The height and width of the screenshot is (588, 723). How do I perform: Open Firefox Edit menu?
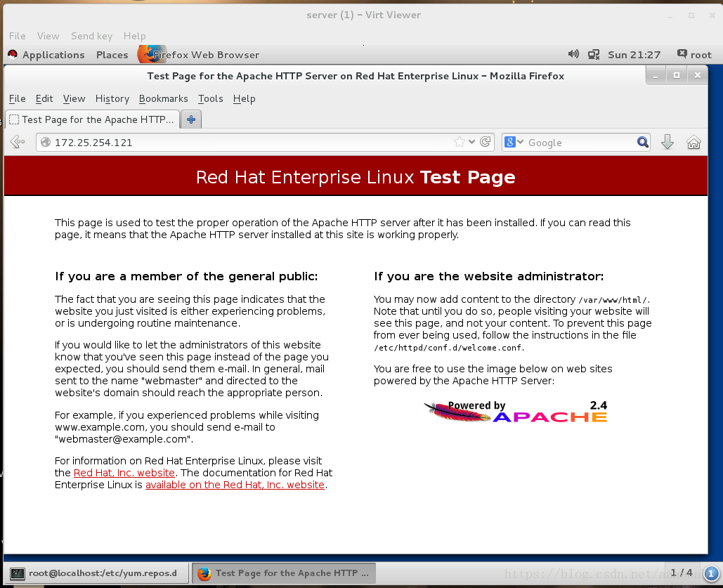[x=44, y=98]
